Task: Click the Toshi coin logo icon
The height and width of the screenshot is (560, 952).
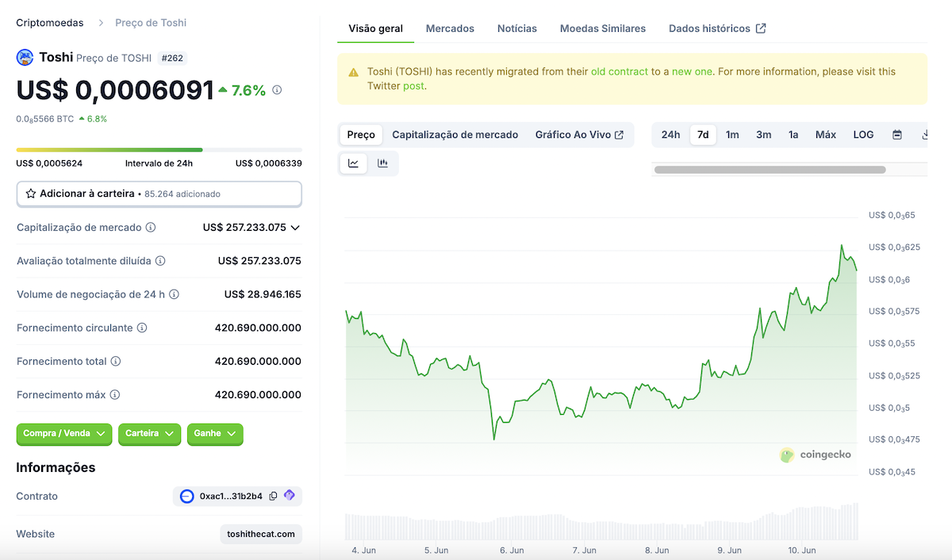Action: tap(25, 57)
